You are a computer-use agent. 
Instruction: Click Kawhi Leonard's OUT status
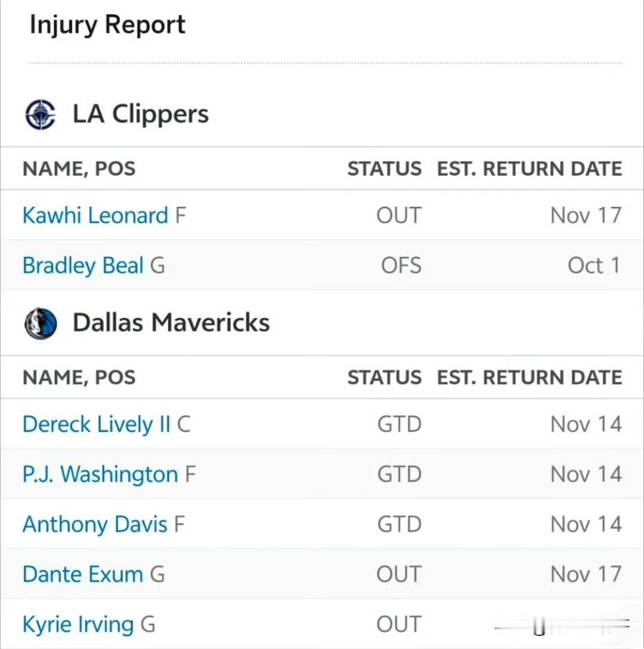[399, 215]
